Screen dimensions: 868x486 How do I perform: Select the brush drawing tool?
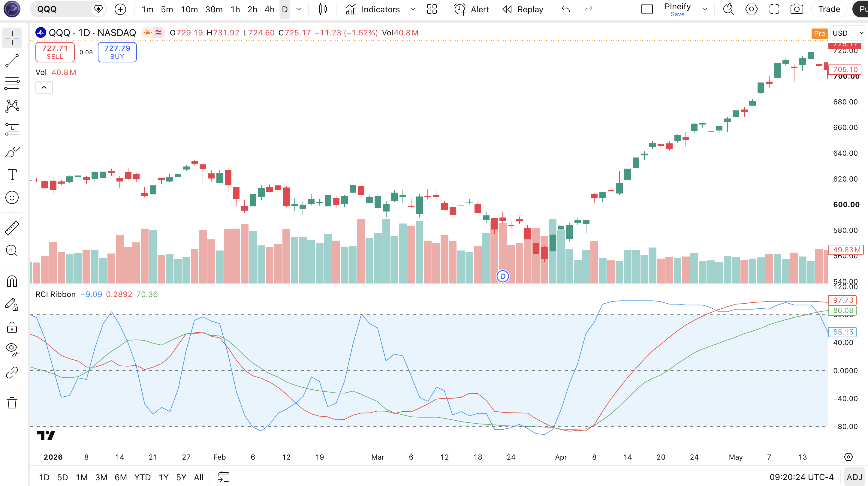click(x=12, y=152)
